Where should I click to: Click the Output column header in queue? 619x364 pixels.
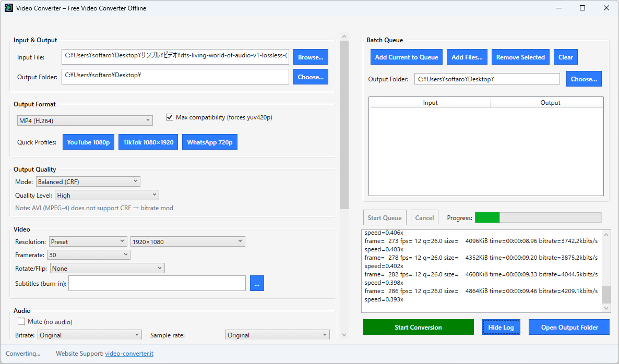(550, 103)
